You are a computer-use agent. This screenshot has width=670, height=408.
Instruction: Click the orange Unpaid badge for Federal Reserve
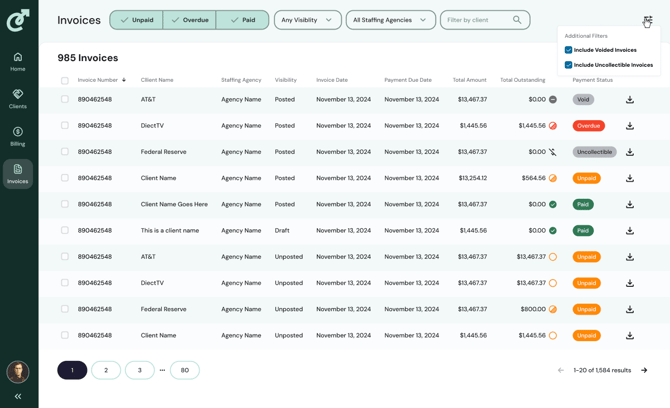586,309
